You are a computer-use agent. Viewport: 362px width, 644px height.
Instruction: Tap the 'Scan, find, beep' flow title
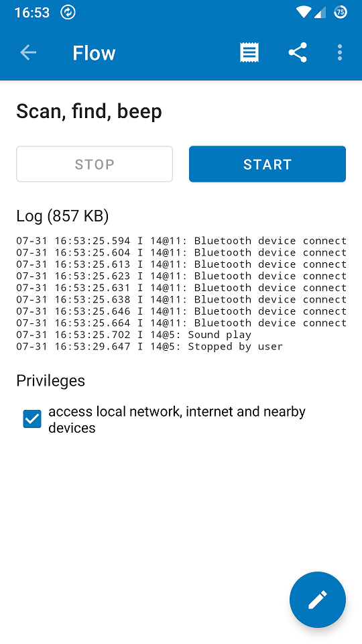point(89,112)
